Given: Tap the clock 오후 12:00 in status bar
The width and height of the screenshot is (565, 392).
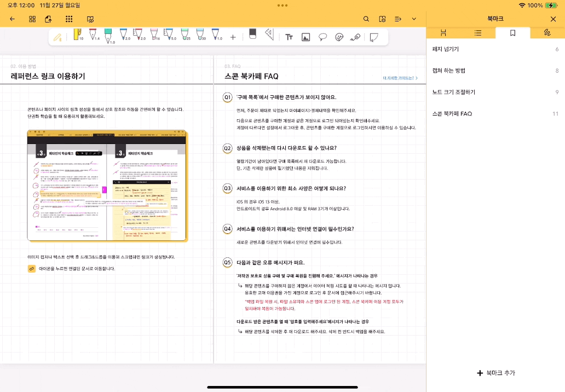Looking at the screenshot, I should (21, 5).
